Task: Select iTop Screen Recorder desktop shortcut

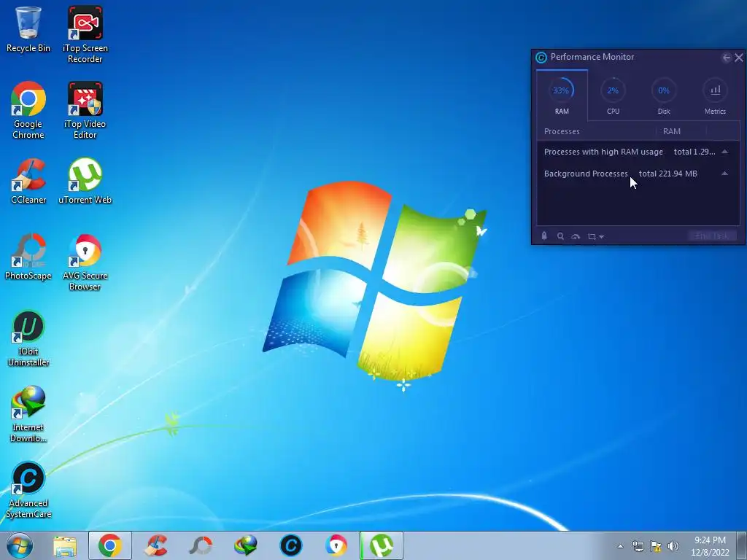Action: 85,35
